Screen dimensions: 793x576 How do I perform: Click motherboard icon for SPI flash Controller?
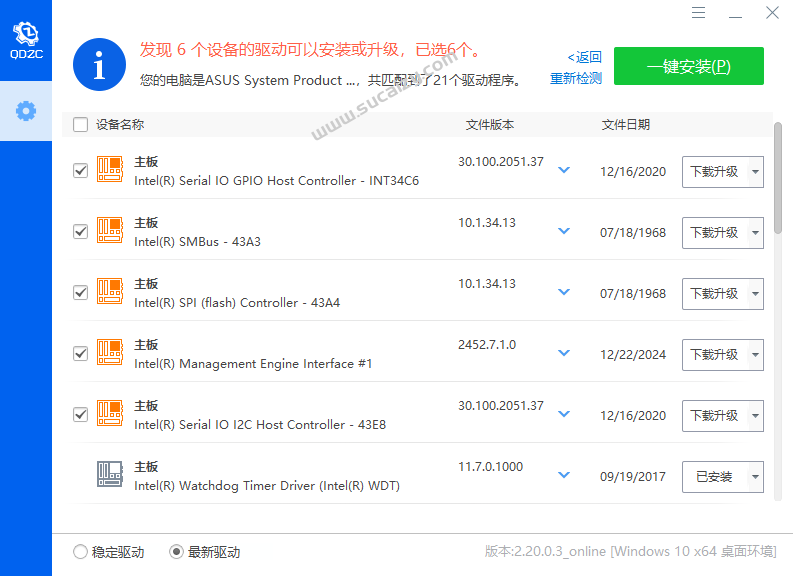109,293
